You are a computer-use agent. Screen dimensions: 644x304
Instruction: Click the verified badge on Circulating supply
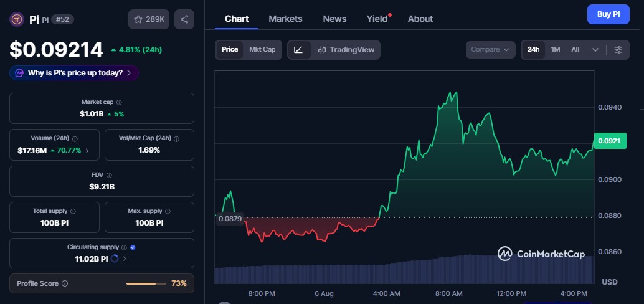click(x=133, y=247)
